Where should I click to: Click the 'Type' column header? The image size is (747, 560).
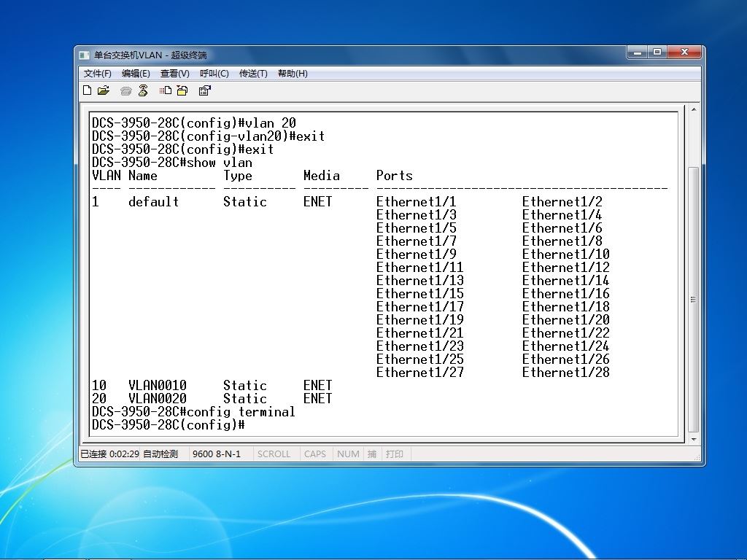point(238,176)
